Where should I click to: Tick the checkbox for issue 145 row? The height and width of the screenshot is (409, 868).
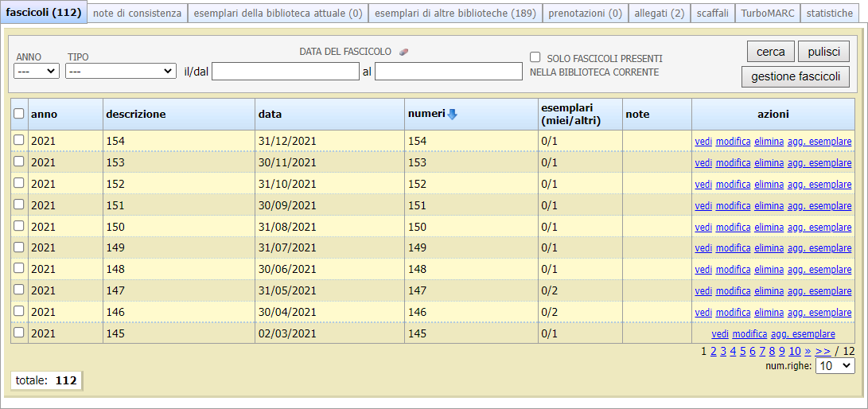[x=19, y=333]
